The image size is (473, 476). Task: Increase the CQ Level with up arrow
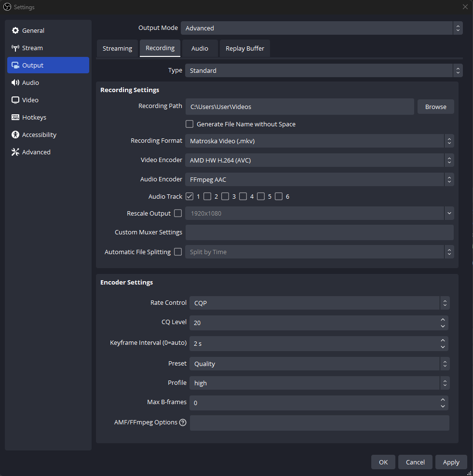click(443, 319)
